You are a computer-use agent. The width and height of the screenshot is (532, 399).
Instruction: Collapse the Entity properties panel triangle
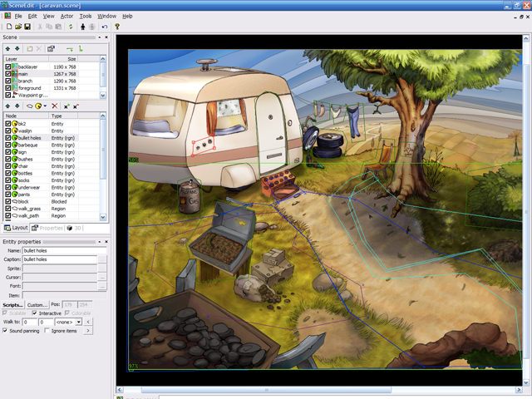(x=100, y=242)
